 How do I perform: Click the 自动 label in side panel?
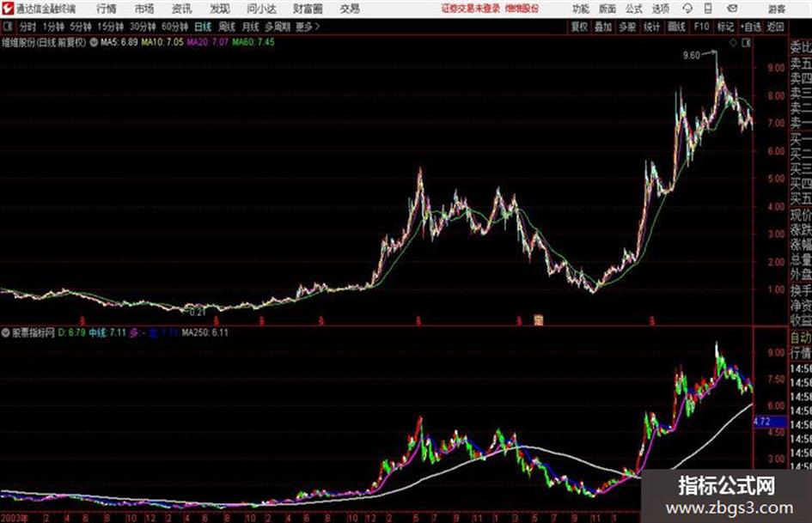pos(801,338)
